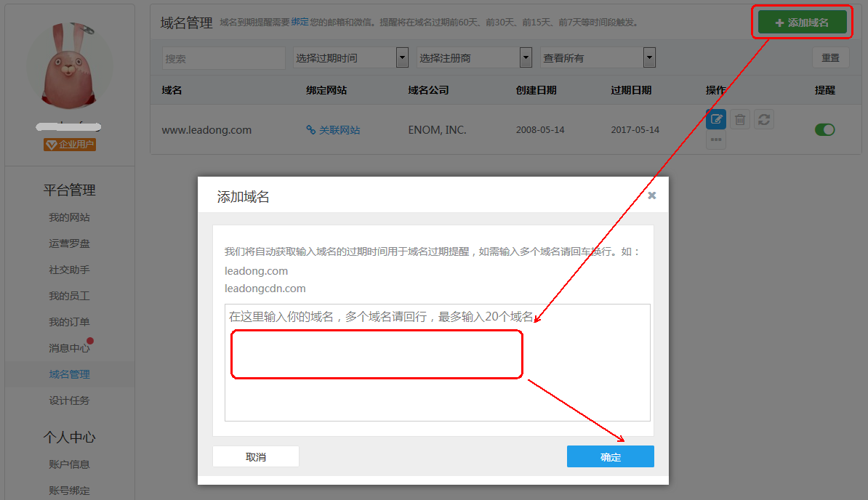
Task: Click the refresh icon in the 操作 column
Action: (x=763, y=119)
